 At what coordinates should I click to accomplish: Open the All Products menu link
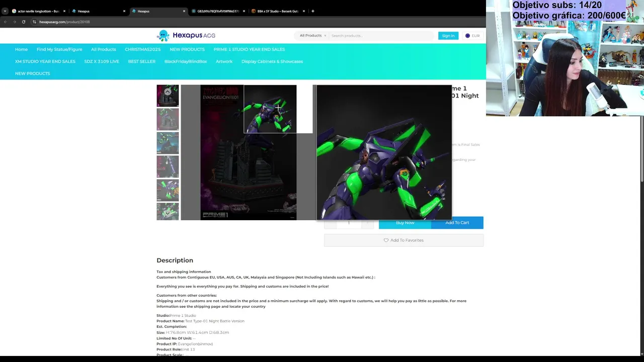point(103,49)
